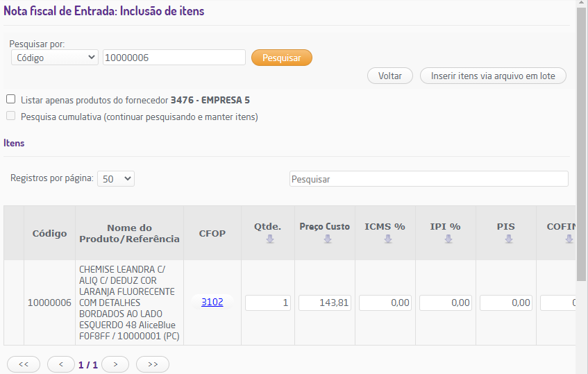This screenshot has width=588, height=374.
Task: Open the CFOP 3102 link
Action: pyautogui.click(x=212, y=302)
